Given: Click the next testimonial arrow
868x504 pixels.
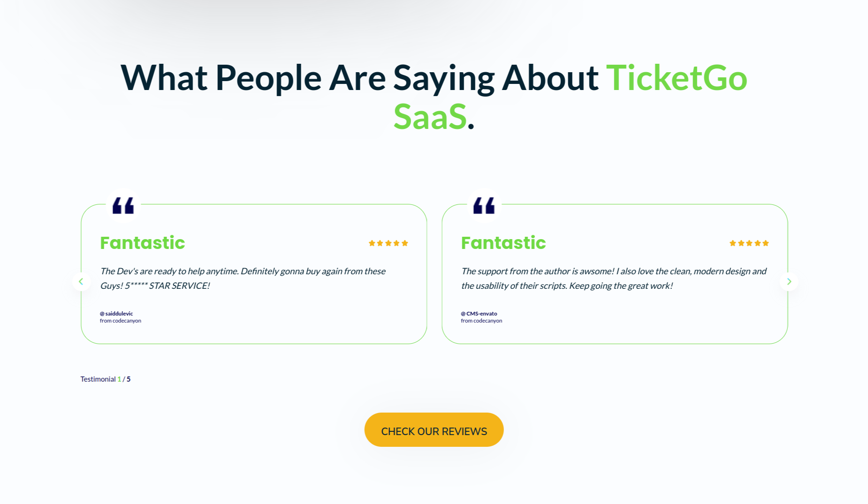Looking at the screenshot, I should point(789,281).
